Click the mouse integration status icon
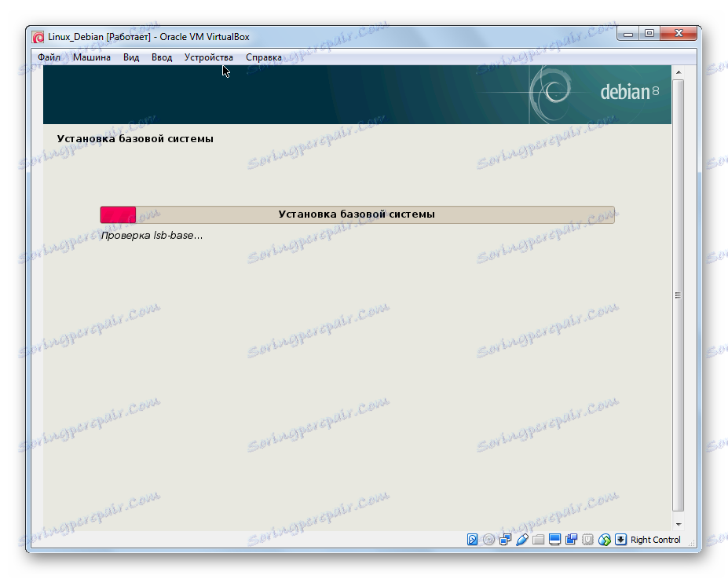The height and width of the screenshot is (579, 728). point(605,539)
